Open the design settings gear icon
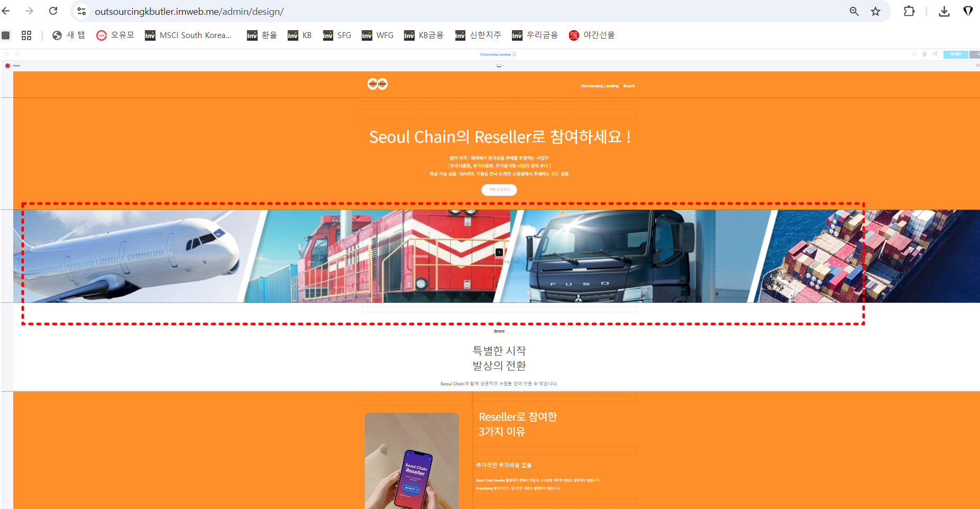980x509 pixels. [x=924, y=54]
